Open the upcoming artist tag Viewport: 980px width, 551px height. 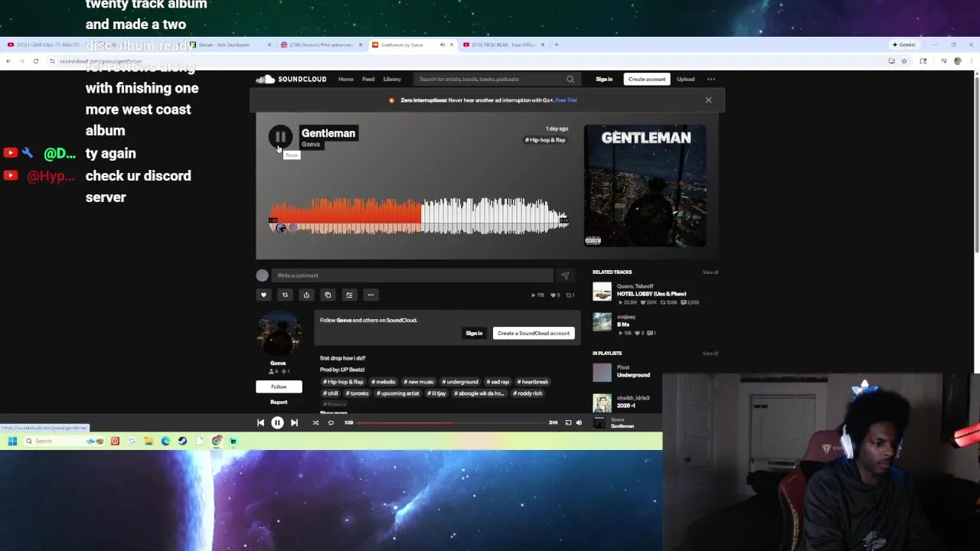click(398, 393)
